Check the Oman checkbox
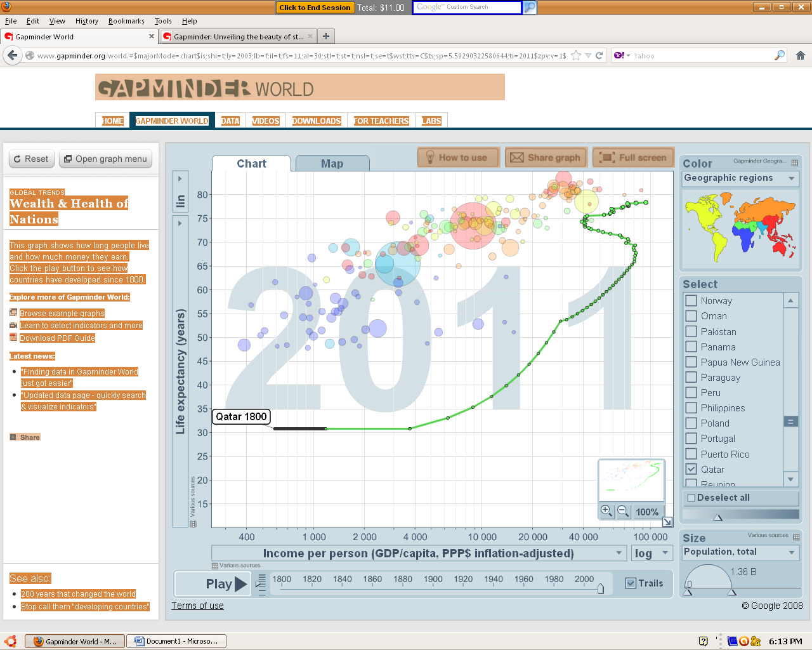 (691, 315)
